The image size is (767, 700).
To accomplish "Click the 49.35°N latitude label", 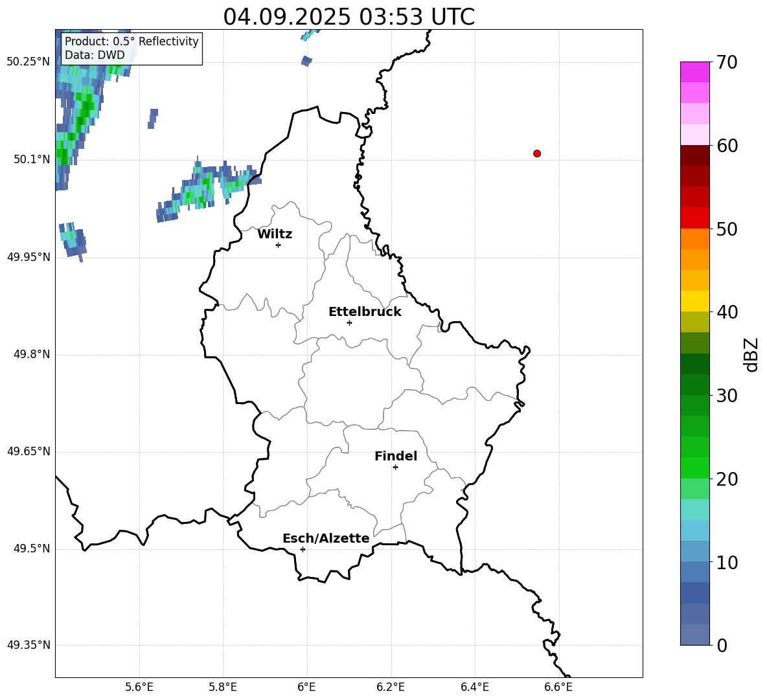I will [29, 645].
